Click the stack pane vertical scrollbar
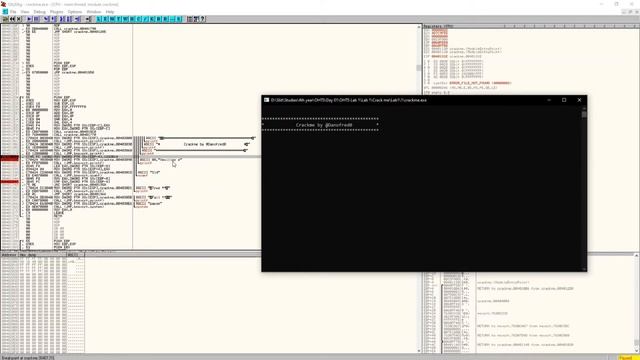 coord(636,302)
